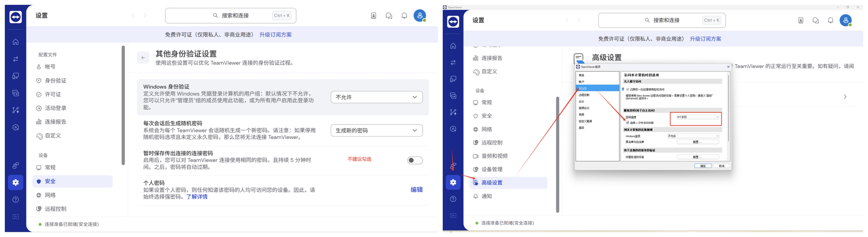Click profile avatar in 高级设置 window header
Screen dimensions: 868x237
[846, 21]
